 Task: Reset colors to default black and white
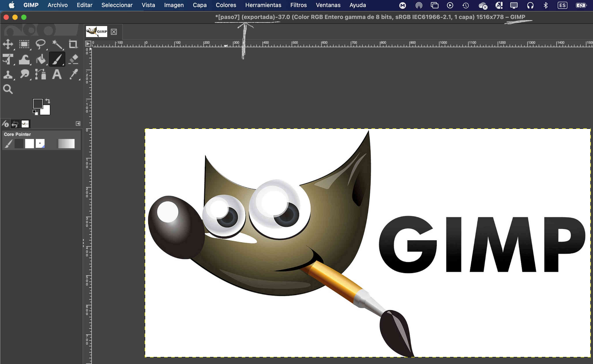pyautogui.click(x=35, y=113)
